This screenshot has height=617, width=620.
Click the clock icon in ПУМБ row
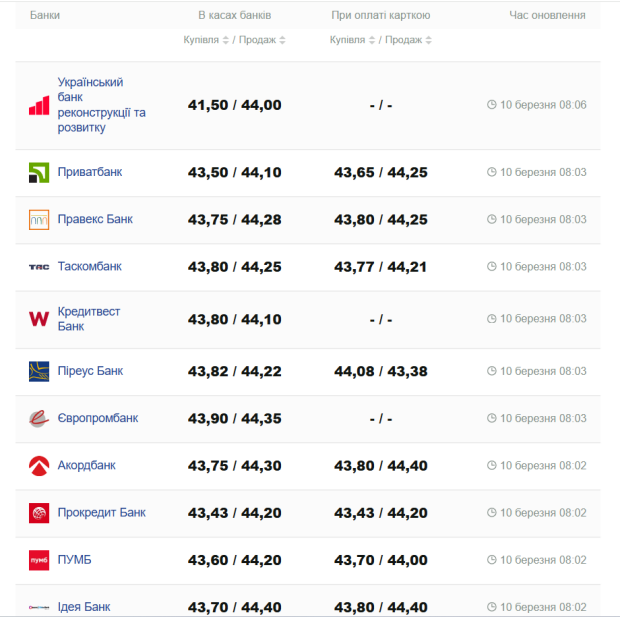tap(491, 560)
